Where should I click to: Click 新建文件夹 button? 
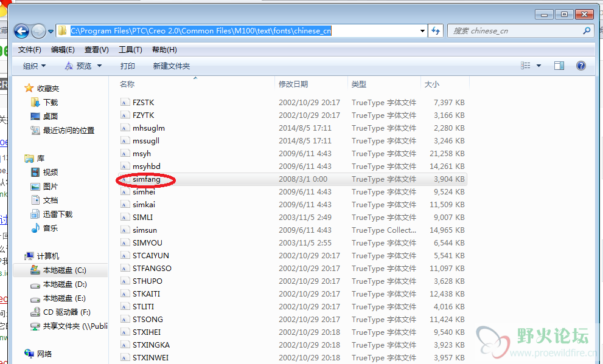tap(172, 66)
